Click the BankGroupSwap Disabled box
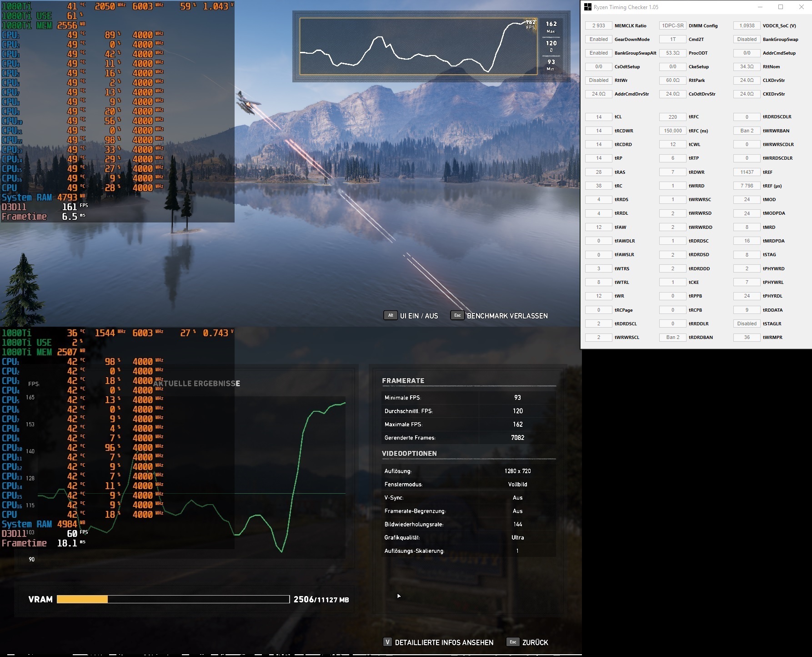Image resolution: width=812 pixels, height=657 pixels. (747, 39)
